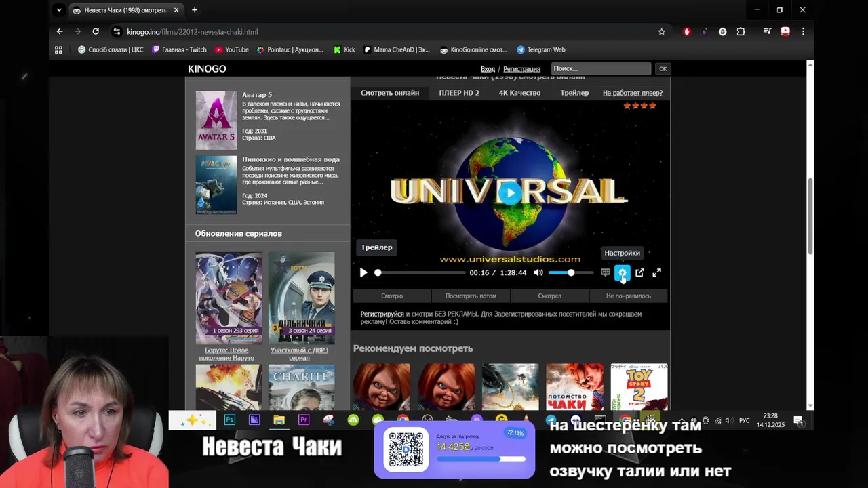Screen dimensions: 868x488
Task: Bookmark this page with the star icon
Action: (661, 31)
